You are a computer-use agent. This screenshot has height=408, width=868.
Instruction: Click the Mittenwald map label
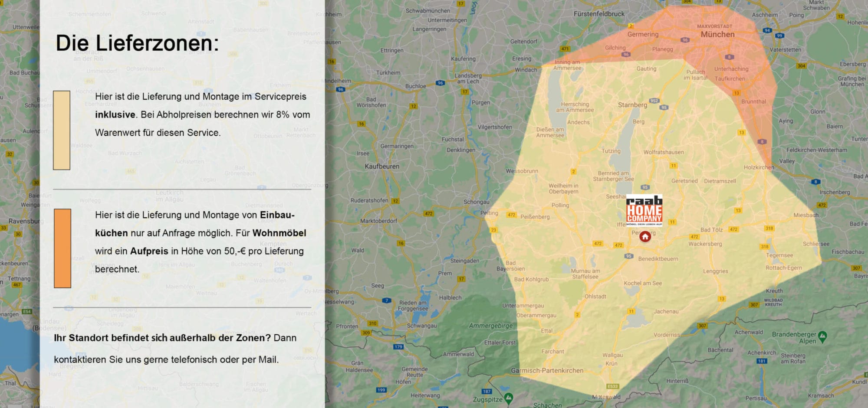pos(606,397)
